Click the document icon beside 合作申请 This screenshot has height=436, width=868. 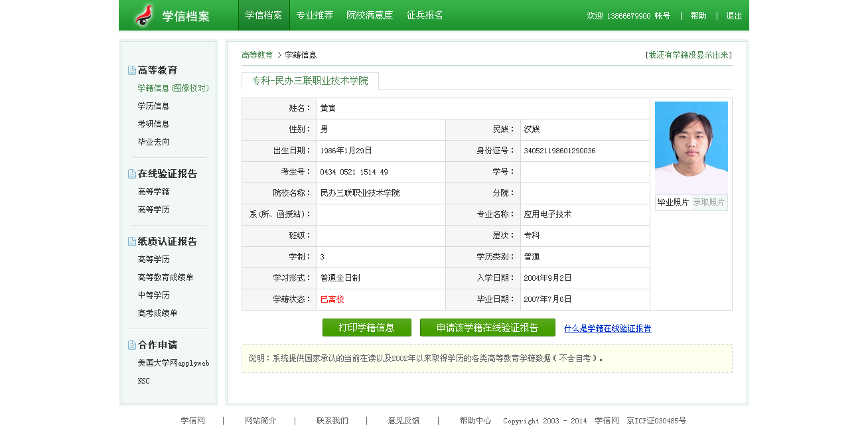132,345
